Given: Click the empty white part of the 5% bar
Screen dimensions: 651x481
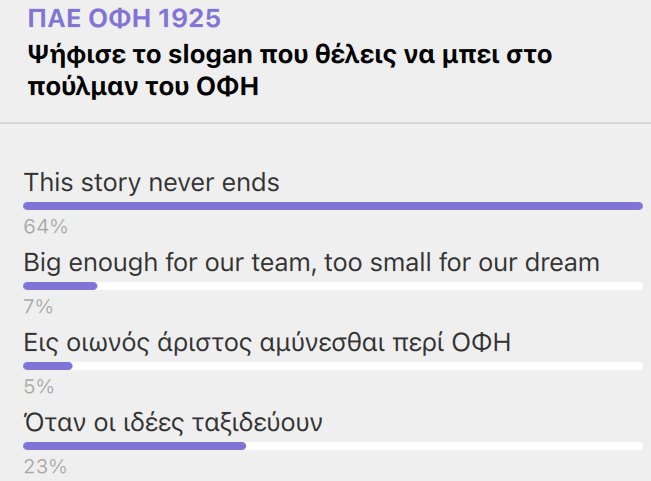Looking at the screenshot, I should coord(357,366).
